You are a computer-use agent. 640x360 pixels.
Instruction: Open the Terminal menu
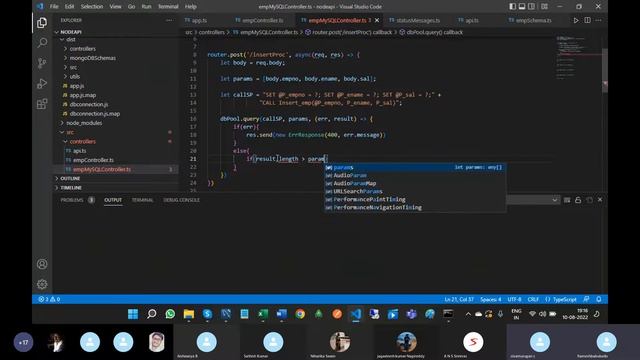click(168, 7)
